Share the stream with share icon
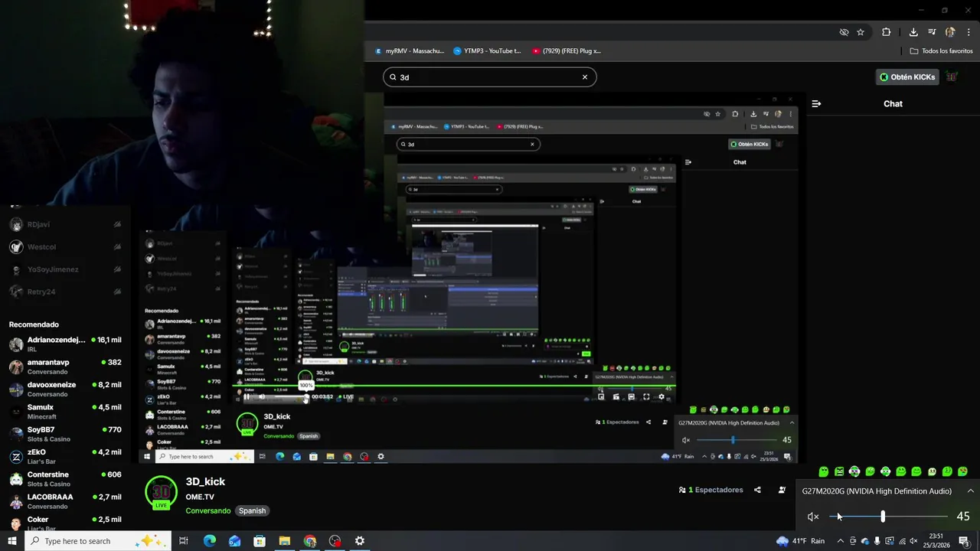 pyautogui.click(x=757, y=490)
